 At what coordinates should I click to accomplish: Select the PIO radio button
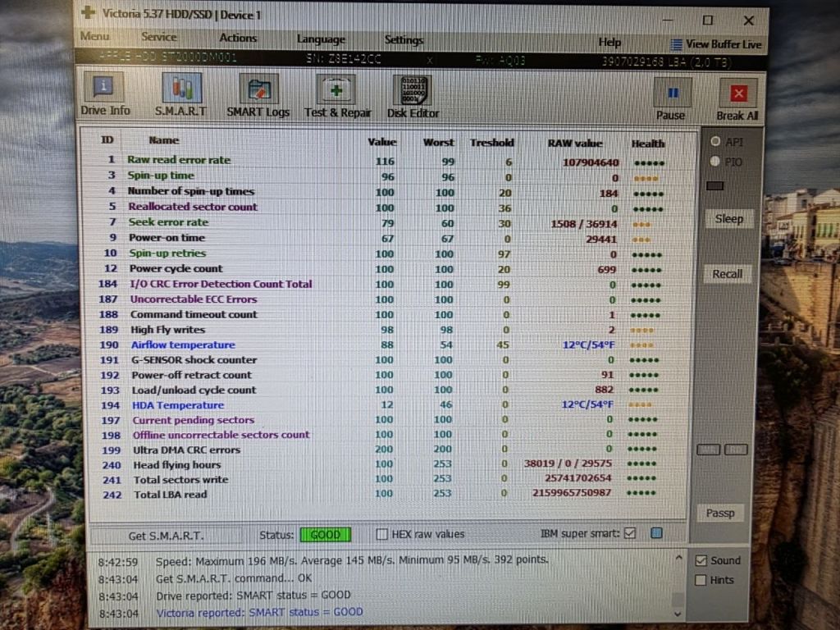click(714, 162)
